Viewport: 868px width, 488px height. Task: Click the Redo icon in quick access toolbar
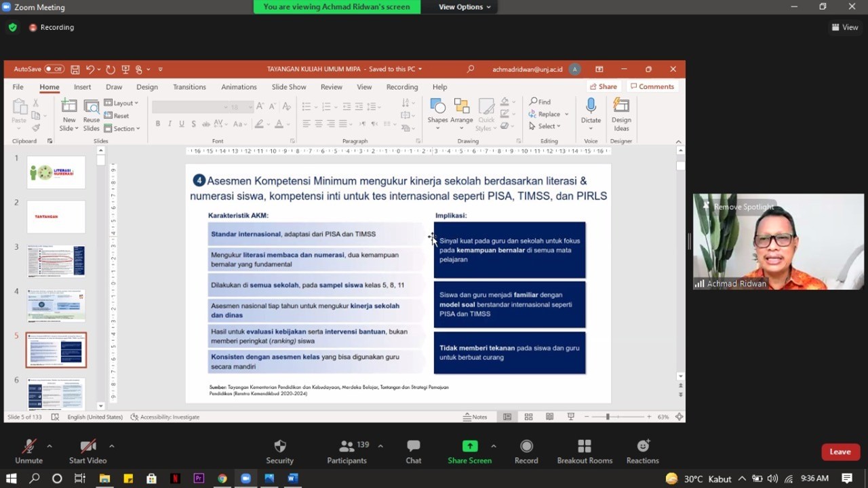coord(111,69)
